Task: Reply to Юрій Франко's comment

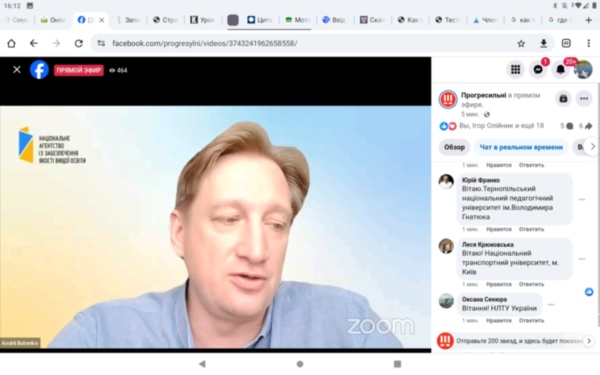Action: [x=531, y=229]
